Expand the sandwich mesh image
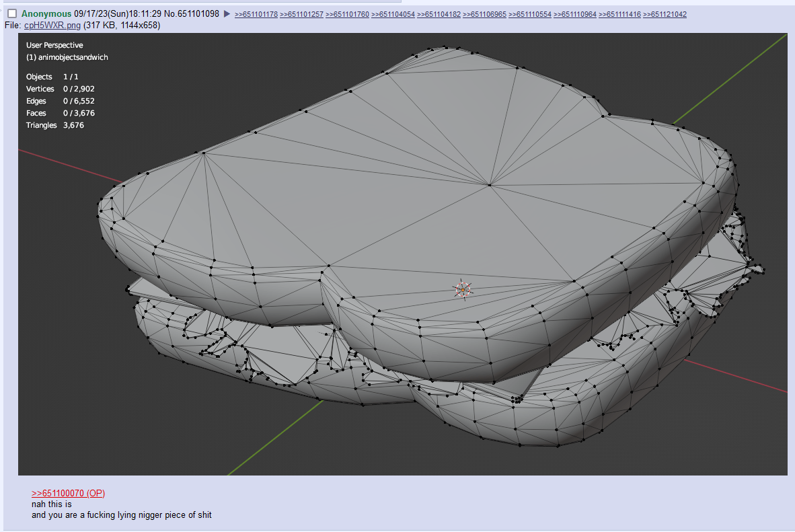Image resolution: width=795 pixels, height=532 pixels. [402, 254]
